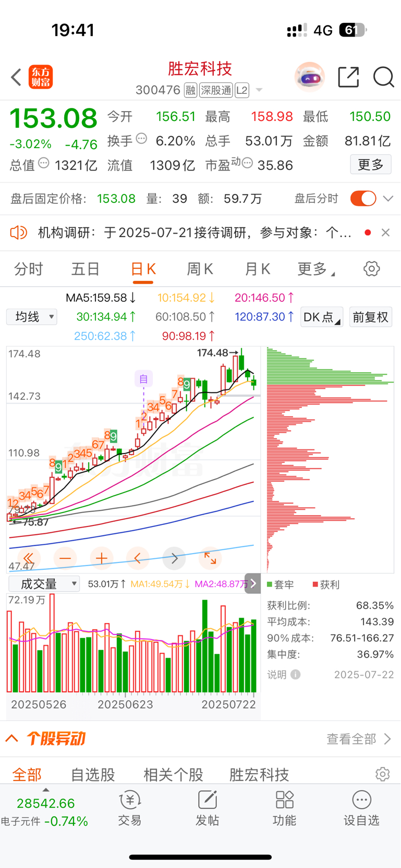401x868 pixels.
Task: Zoom in chart with plus button
Action: click(102, 558)
